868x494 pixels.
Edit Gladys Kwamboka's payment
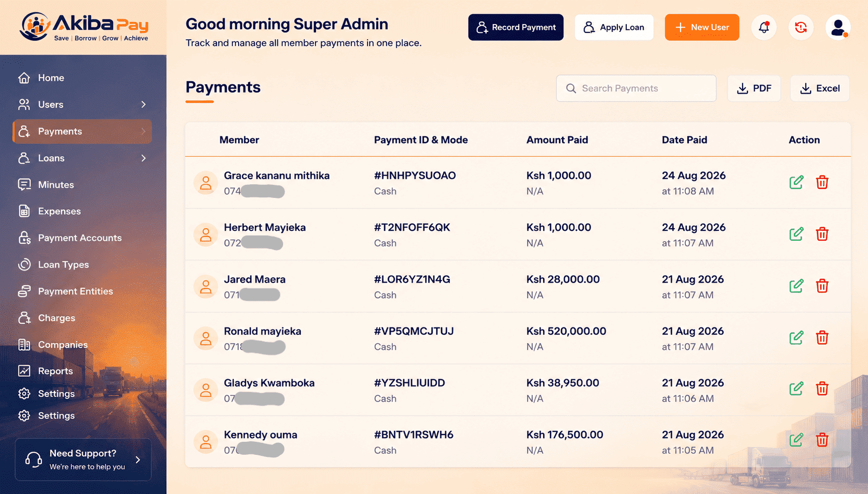pyautogui.click(x=796, y=389)
